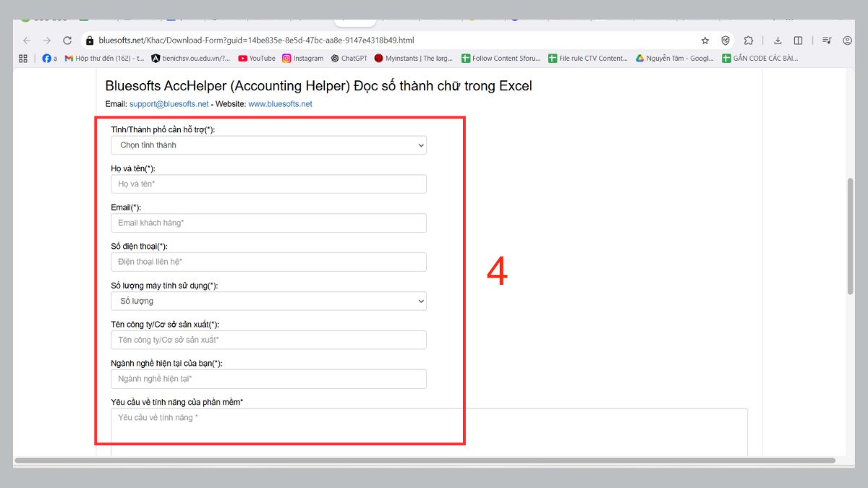
Task: Open the media controls icon
Action: (x=827, y=40)
